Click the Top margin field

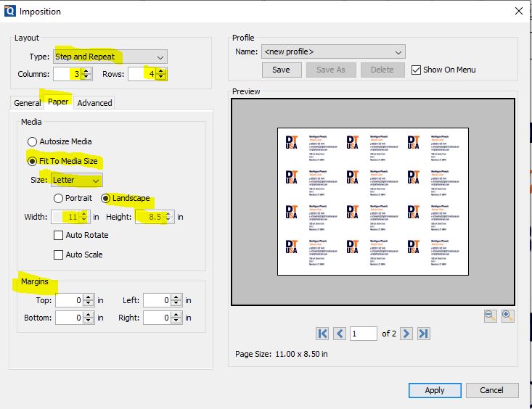tap(70, 300)
